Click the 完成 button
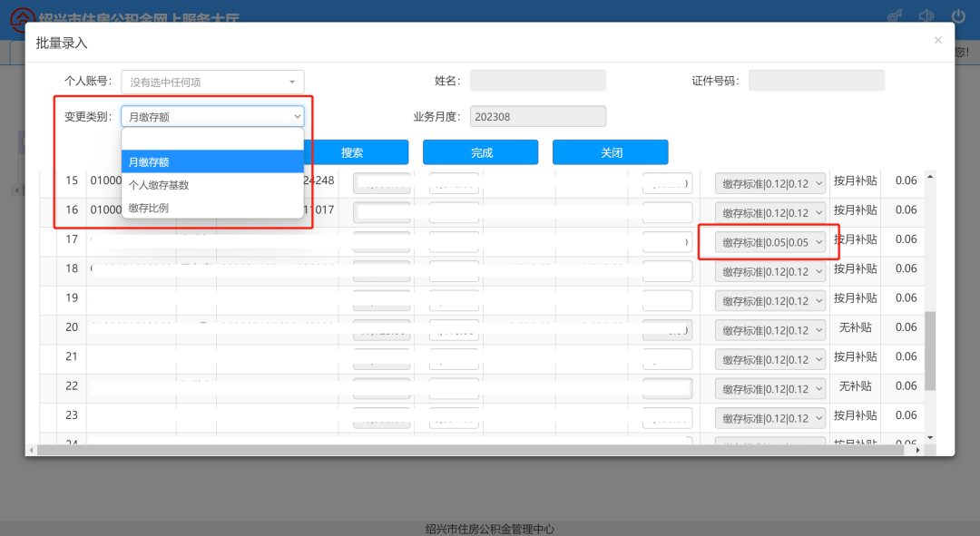The width and height of the screenshot is (980, 536). click(x=480, y=152)
